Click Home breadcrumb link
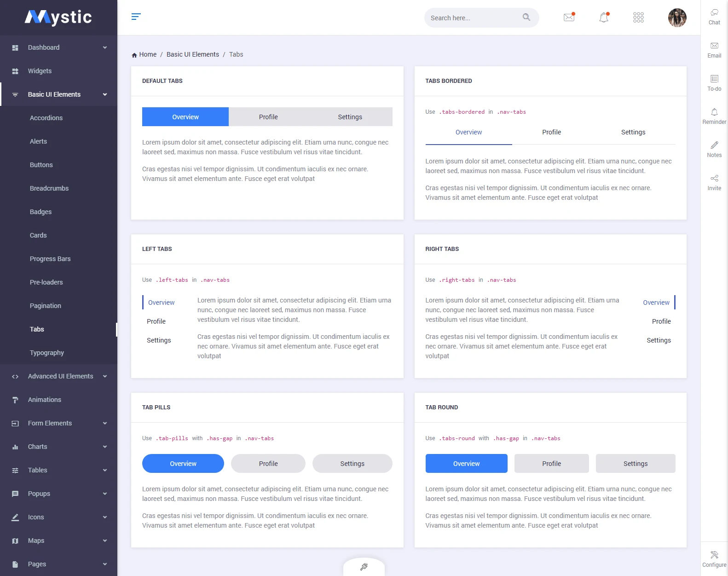 click(x=148, y=54)
